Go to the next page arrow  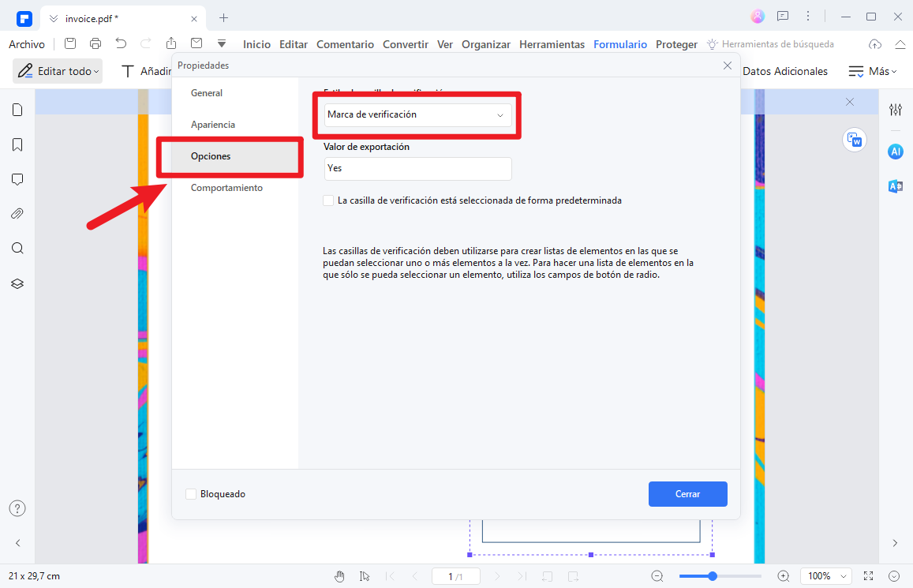(496, 576)
